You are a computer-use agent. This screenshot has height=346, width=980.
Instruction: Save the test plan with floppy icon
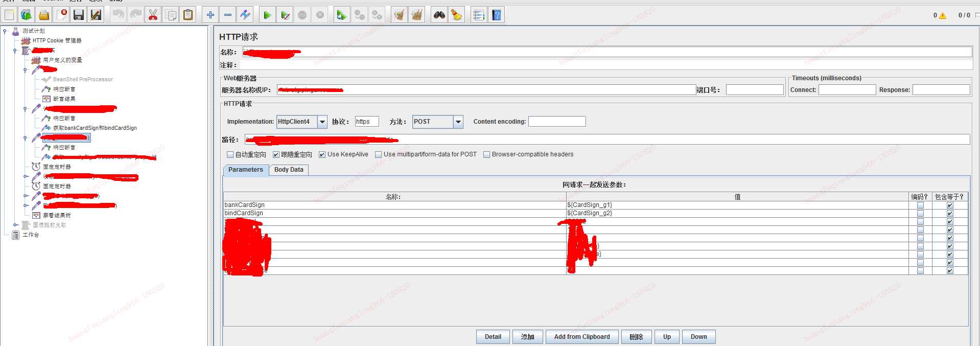tap(79, 15)
